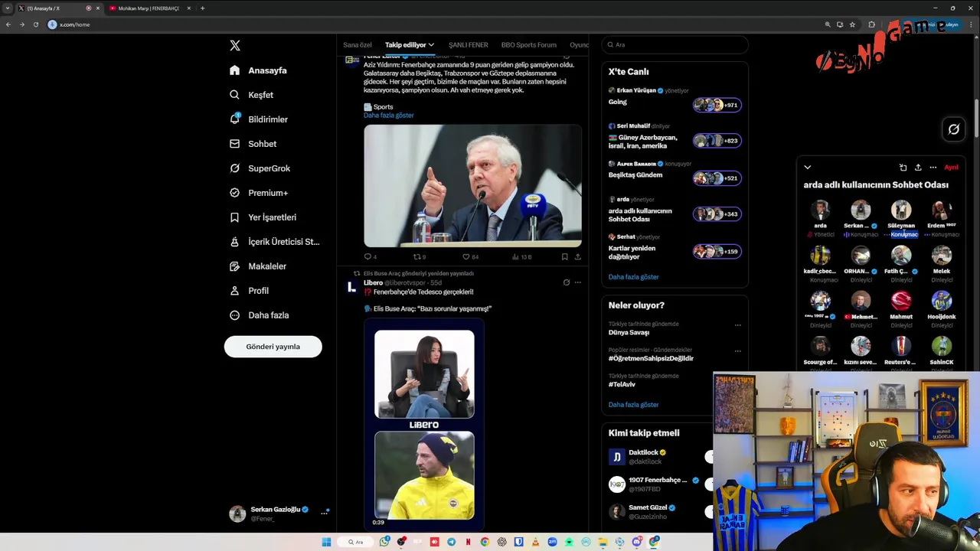The image size is (980, 551).
Task: Open Telegram from the taskbar
Action: click(452, 542)
